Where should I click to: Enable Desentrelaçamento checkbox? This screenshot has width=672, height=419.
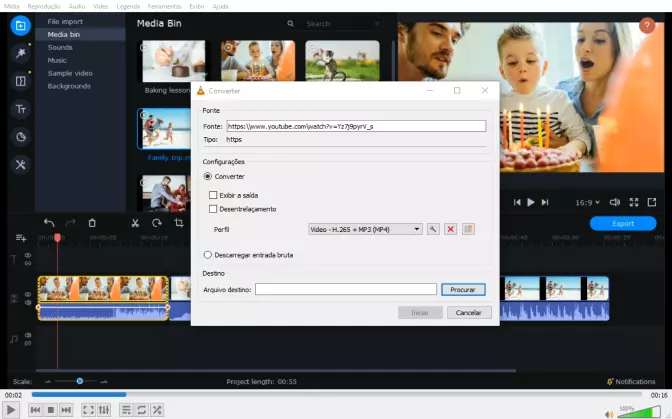pos(213,209)
